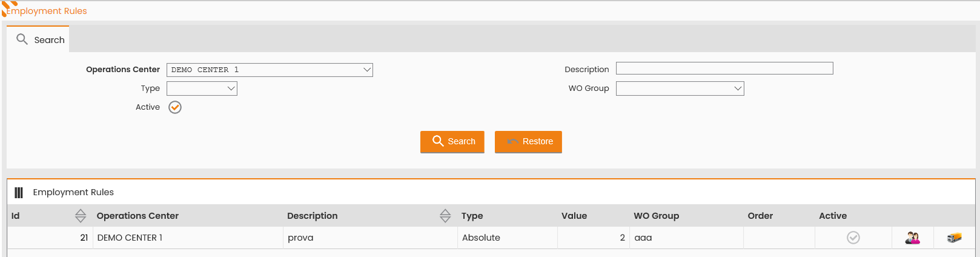Sort by Description using the sort arrows
980x257 pixels.
point(445,216)
